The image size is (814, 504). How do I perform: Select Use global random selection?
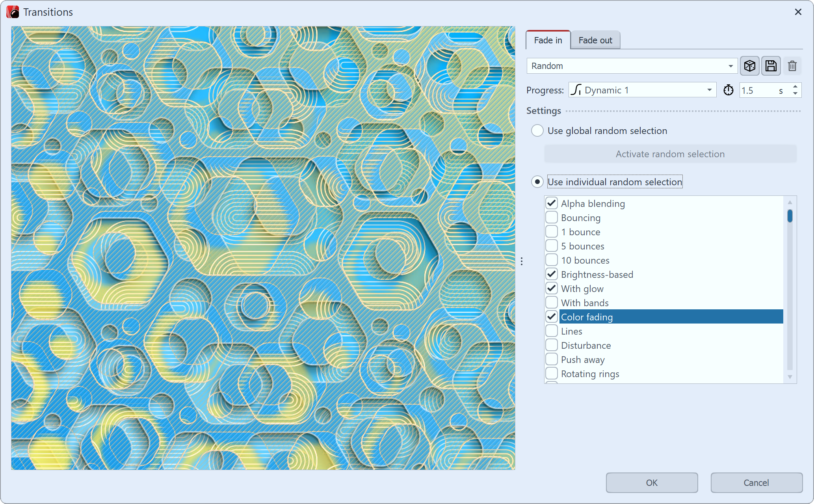pyautogui.click(x=537, y=130)
